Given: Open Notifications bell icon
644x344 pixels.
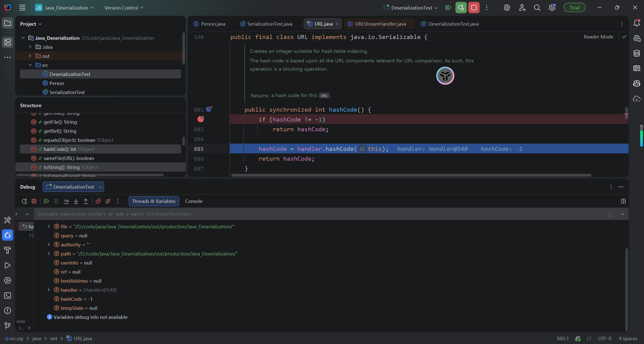Looking at the screenshot, I should pos(636,23).
